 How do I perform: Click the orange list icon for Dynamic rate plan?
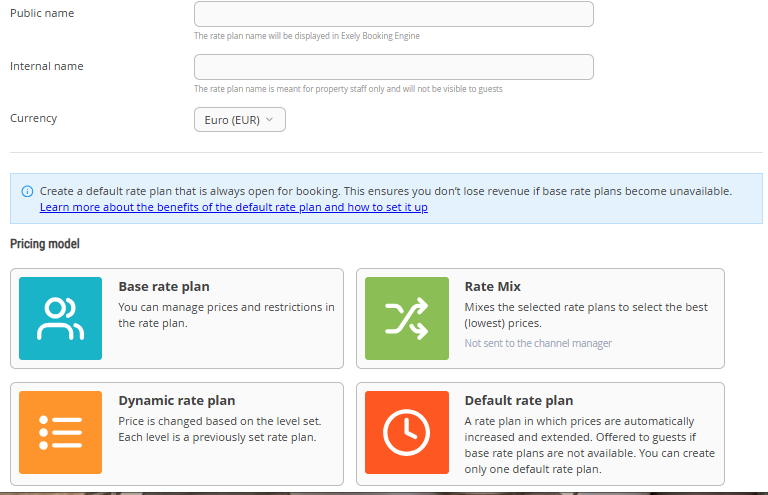click(x=60, y=432)
